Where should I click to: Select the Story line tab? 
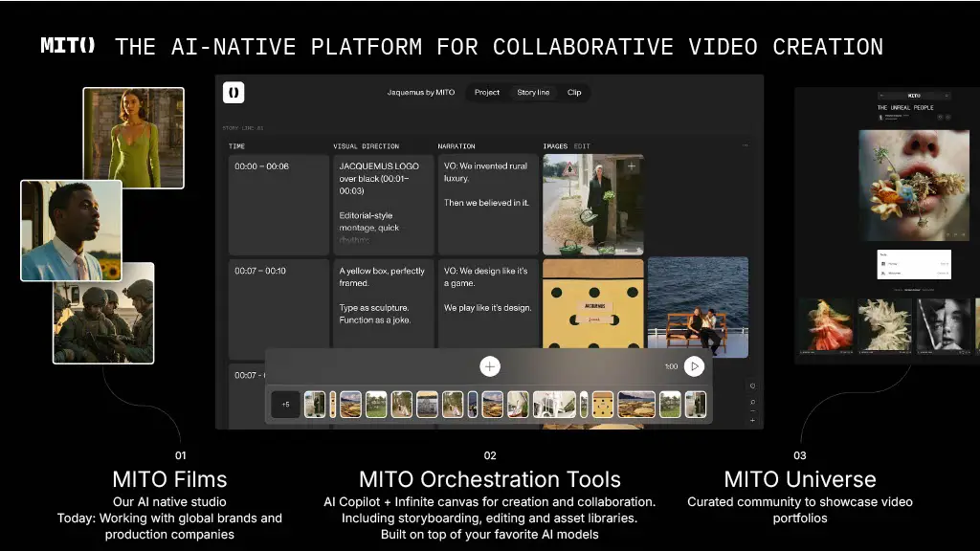tap(533, 93)
